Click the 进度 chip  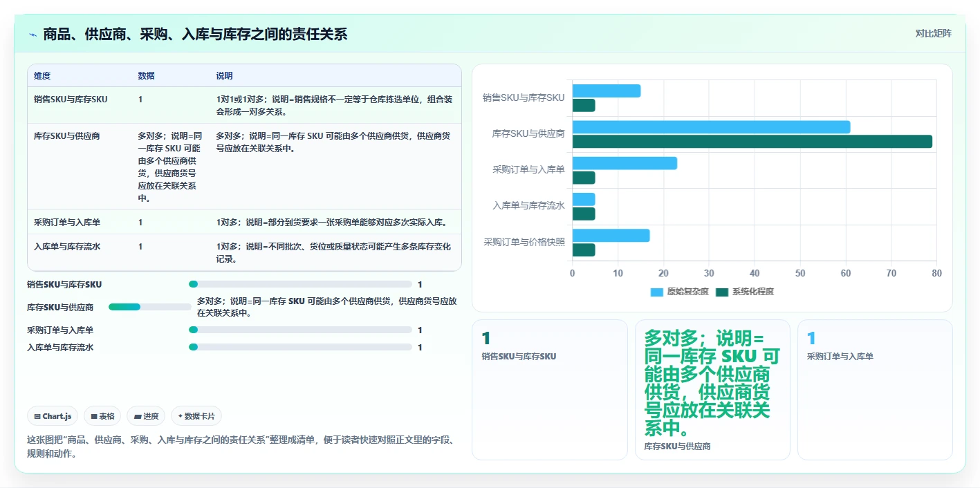(x=146, y=416)
